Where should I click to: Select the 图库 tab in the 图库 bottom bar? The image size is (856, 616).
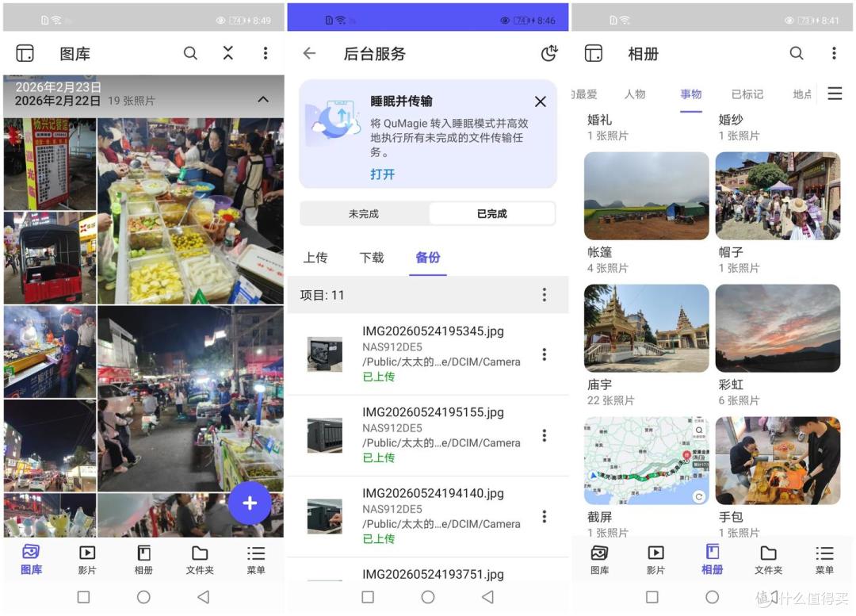pos(31,560)
